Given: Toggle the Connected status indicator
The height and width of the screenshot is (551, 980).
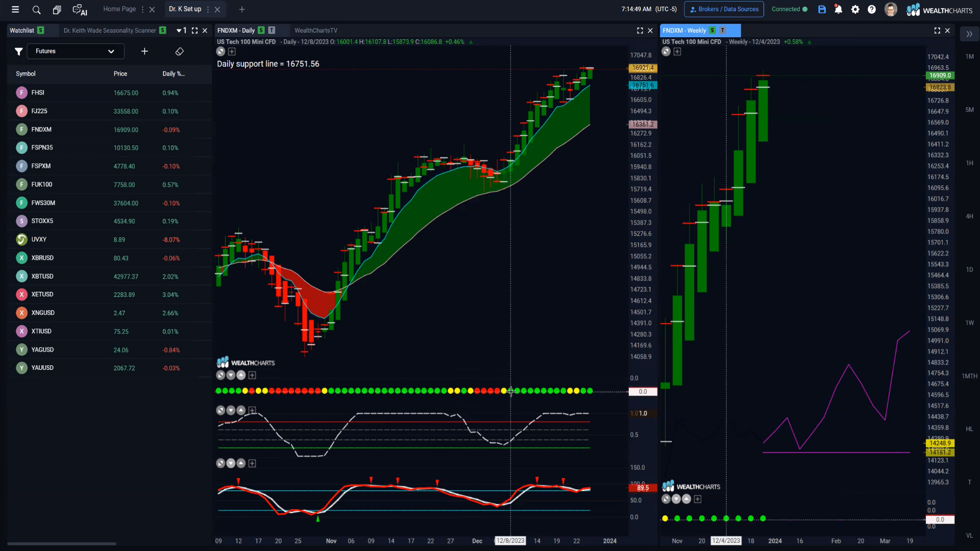Looking at the screenshot, I should click(789, 9).
